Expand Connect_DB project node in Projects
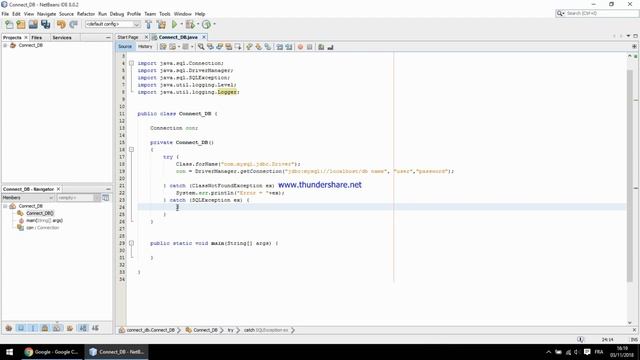 (5, 45)
